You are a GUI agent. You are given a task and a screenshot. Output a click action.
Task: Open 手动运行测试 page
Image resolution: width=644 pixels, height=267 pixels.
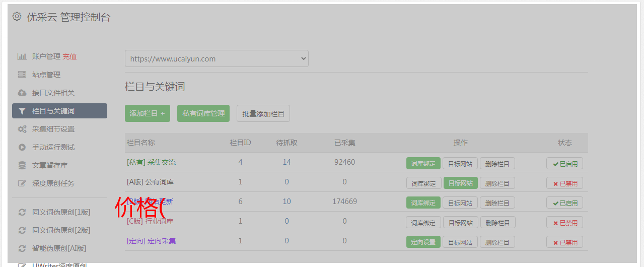pos(53,147)
